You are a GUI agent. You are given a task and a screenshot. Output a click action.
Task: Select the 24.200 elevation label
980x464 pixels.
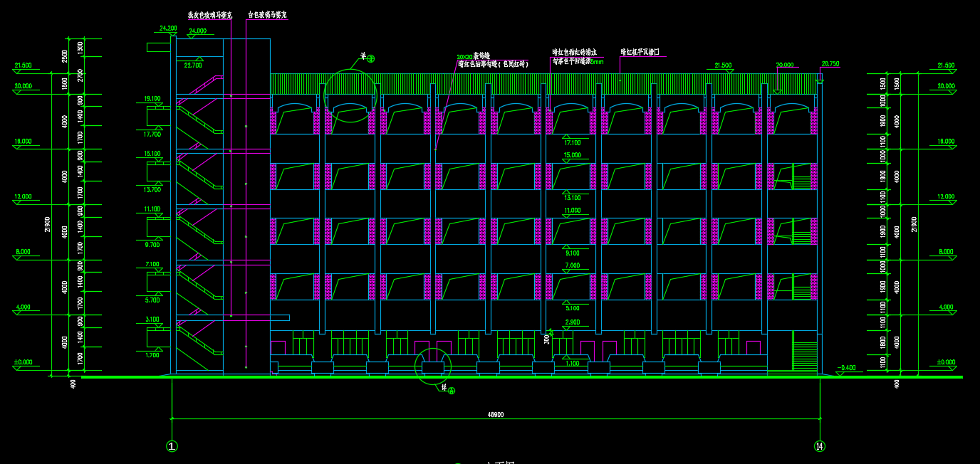[168, 28]
